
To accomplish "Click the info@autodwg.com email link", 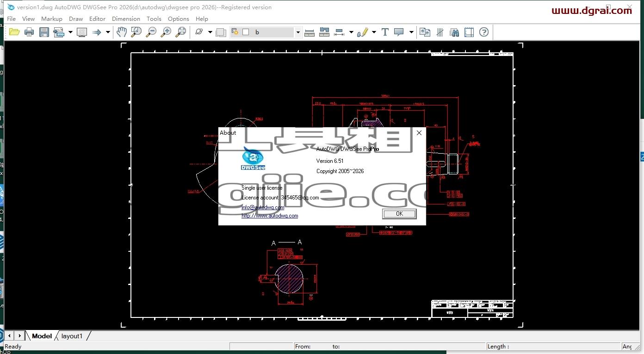I will [x=263, y=207].
